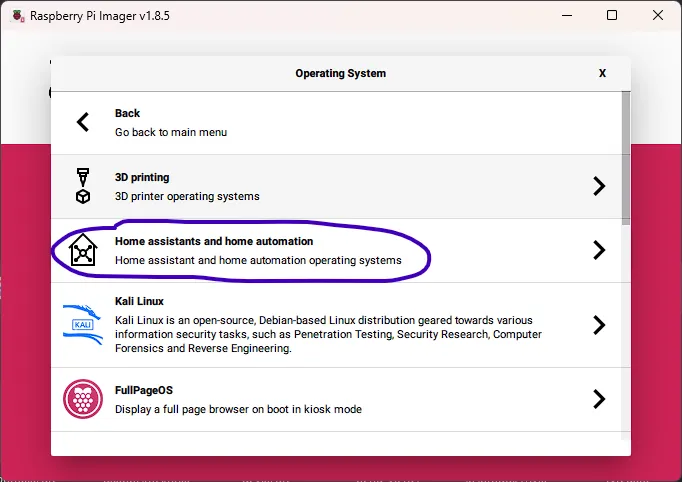
Task: Click the OS list scrollbar thumb
Action: pos(626,157)
